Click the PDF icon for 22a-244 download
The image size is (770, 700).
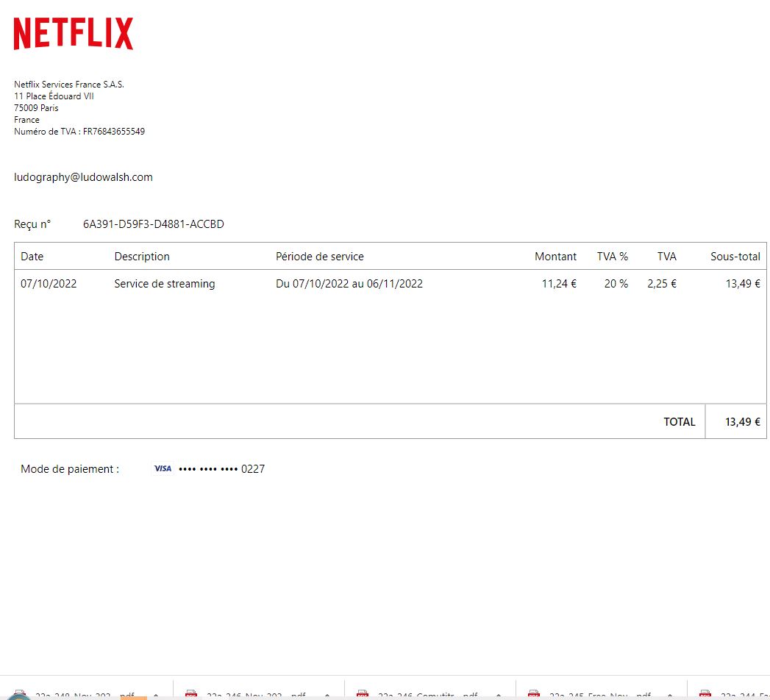pyautogui.click(x=705, y=695)
